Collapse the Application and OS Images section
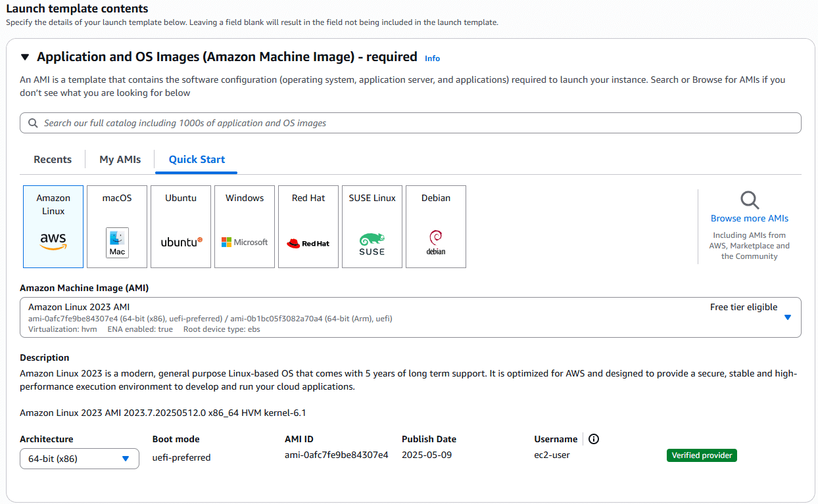The image size is (818, 504). (x=25, y=57)
